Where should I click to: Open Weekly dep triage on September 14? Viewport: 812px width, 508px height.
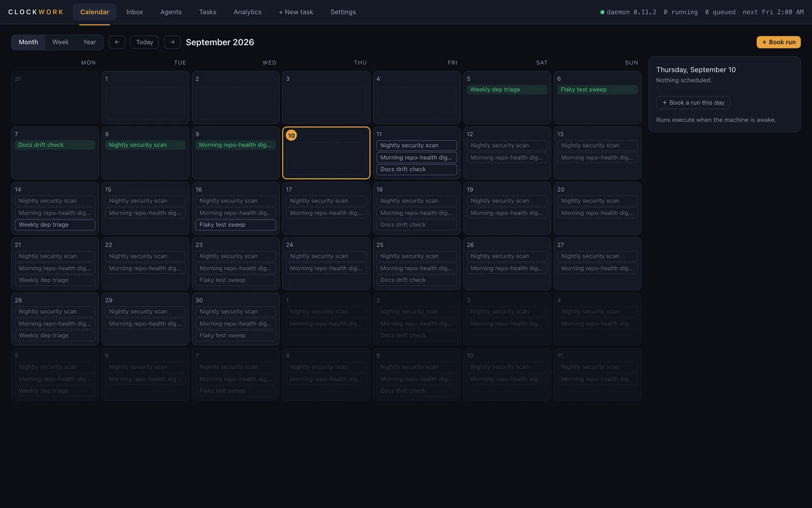55,225
